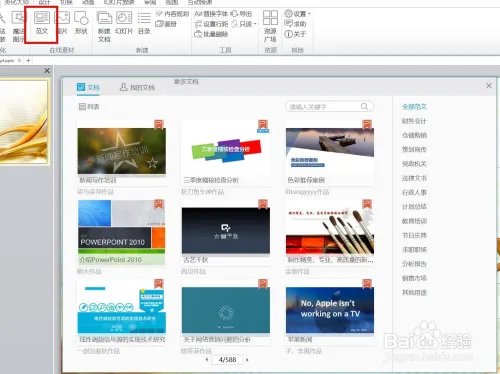Click the 4/588 page number field
The image size is (500, 374).
coord(227,360)
